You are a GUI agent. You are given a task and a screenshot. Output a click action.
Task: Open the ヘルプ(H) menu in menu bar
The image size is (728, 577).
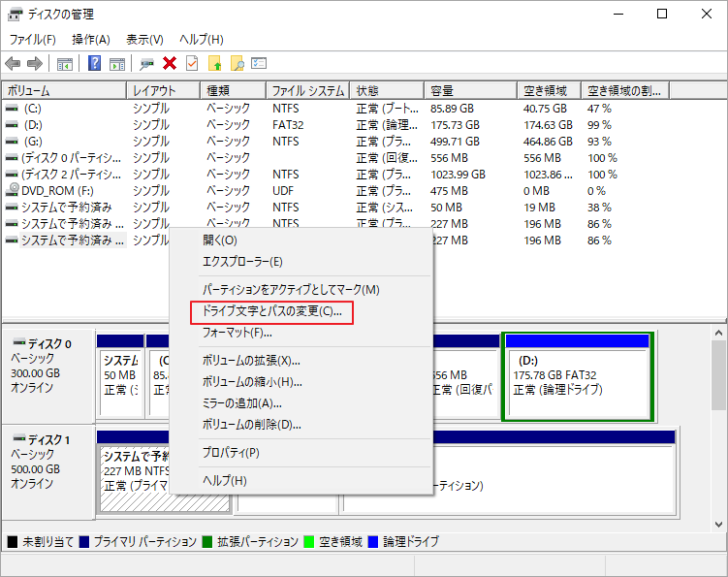(202, 40)
